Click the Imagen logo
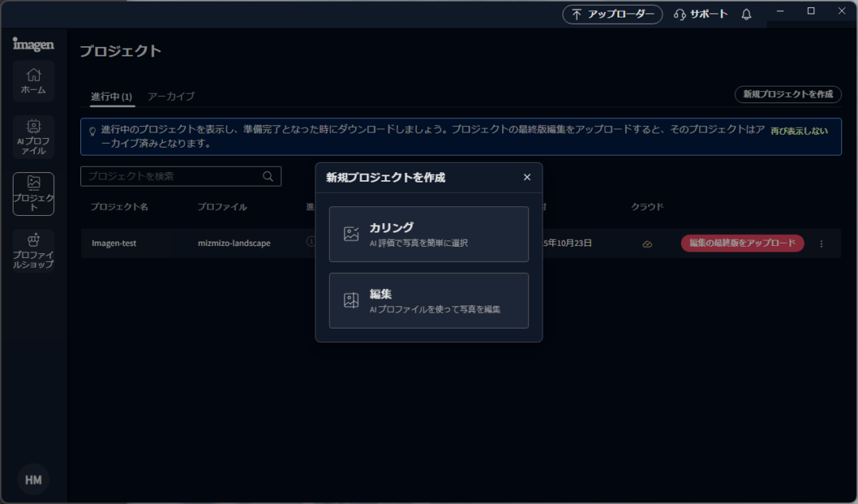858x504 pixels. [x=33, y=44]
